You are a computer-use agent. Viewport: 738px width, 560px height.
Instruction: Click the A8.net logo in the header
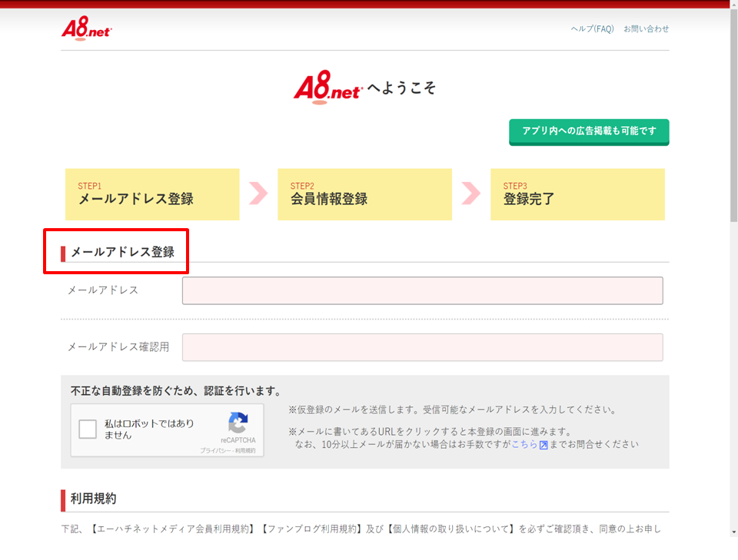click(87, 28)
